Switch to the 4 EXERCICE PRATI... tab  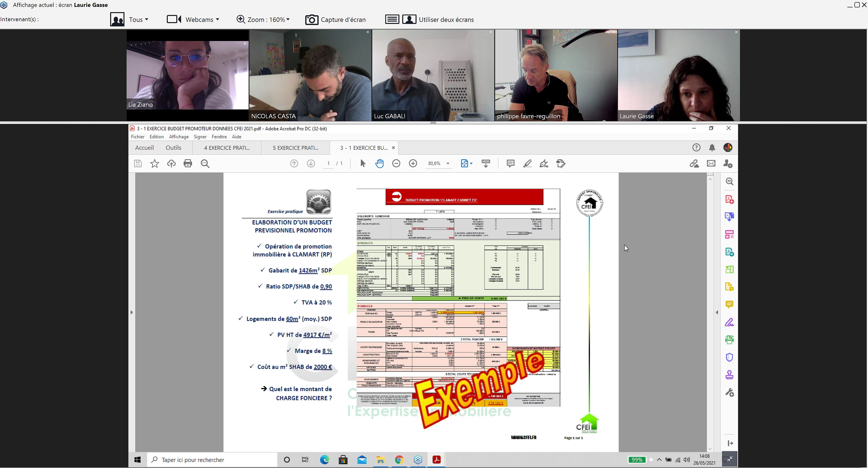pos(227,148)
